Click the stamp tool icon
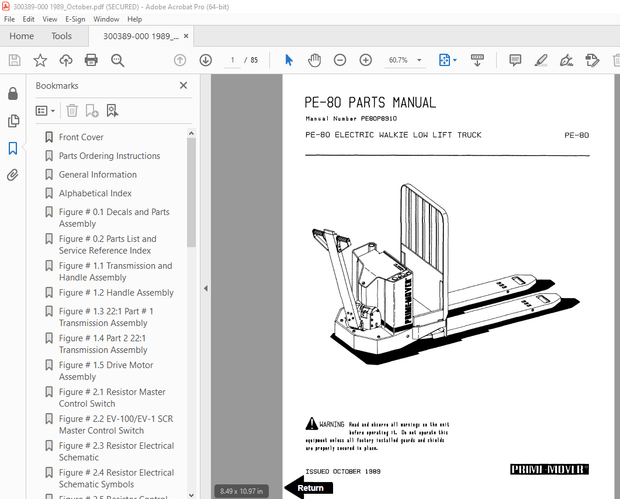The width and height of the screenshot is (620, 499). (x=592, y=60)
